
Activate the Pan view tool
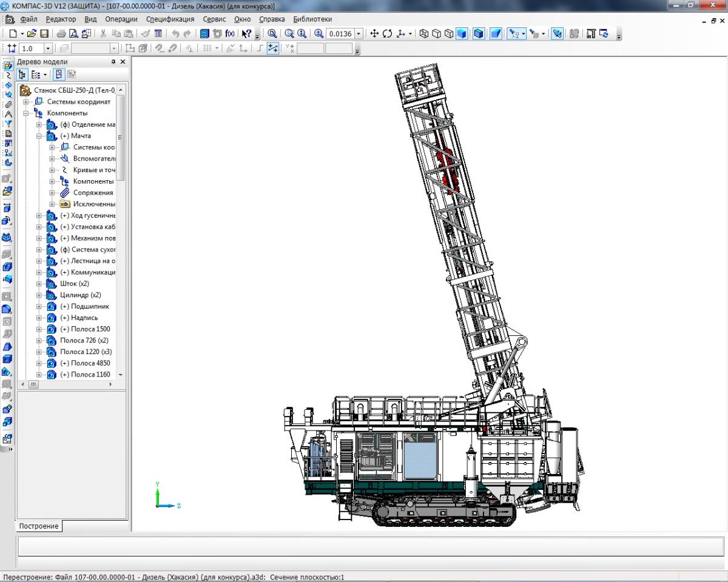[x=374, y=34]
